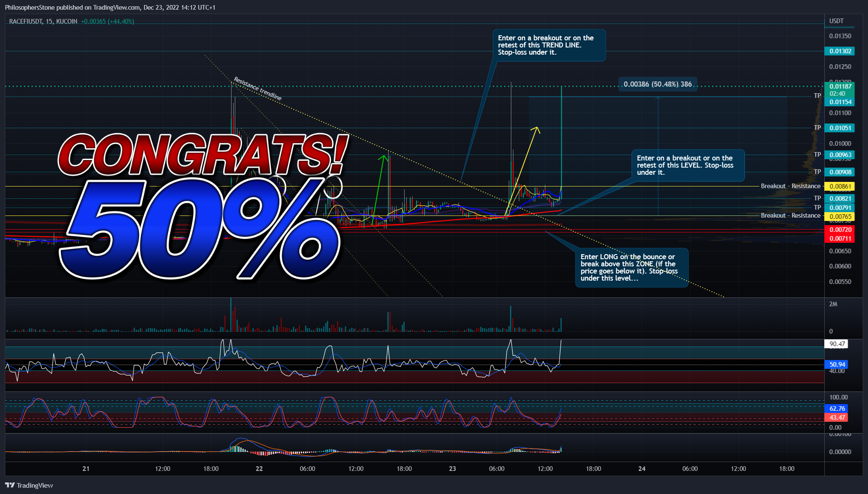
Task: Click the date label 23 on time axis
Action: (452, 469)
